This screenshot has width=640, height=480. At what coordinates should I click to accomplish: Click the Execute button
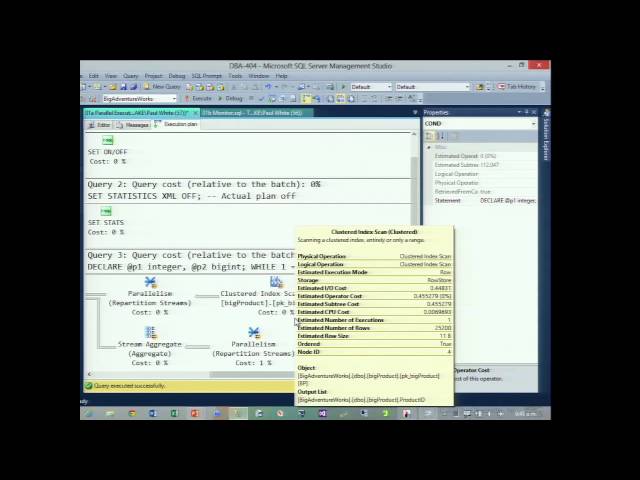[198, 98]
